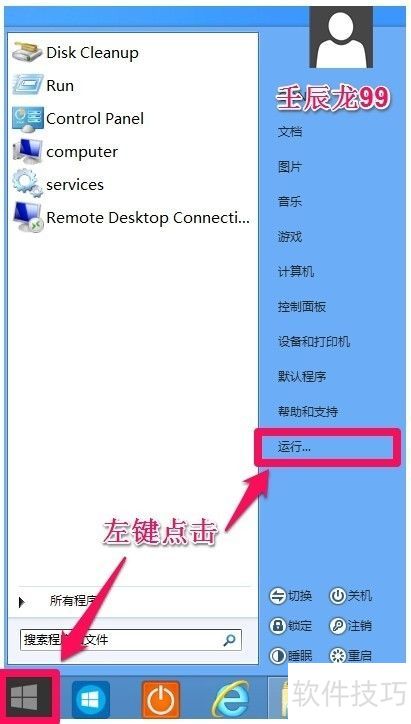This screenshot has width=411, height=724.
Task: Launch the Run program icon
Action: [x=27, y=85]
